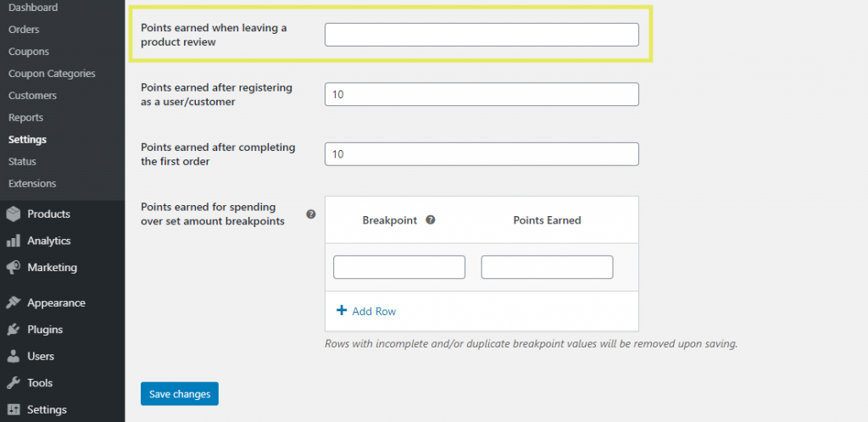Click the Tools wrench icon
868x422 pixels.
click(14, 383)
